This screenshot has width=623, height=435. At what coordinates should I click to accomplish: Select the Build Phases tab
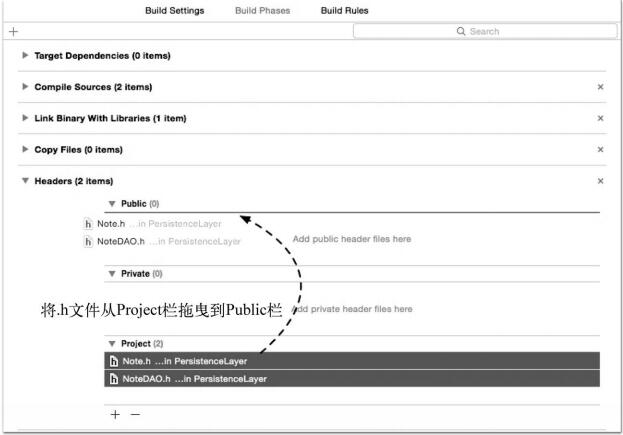click(262, 11)
